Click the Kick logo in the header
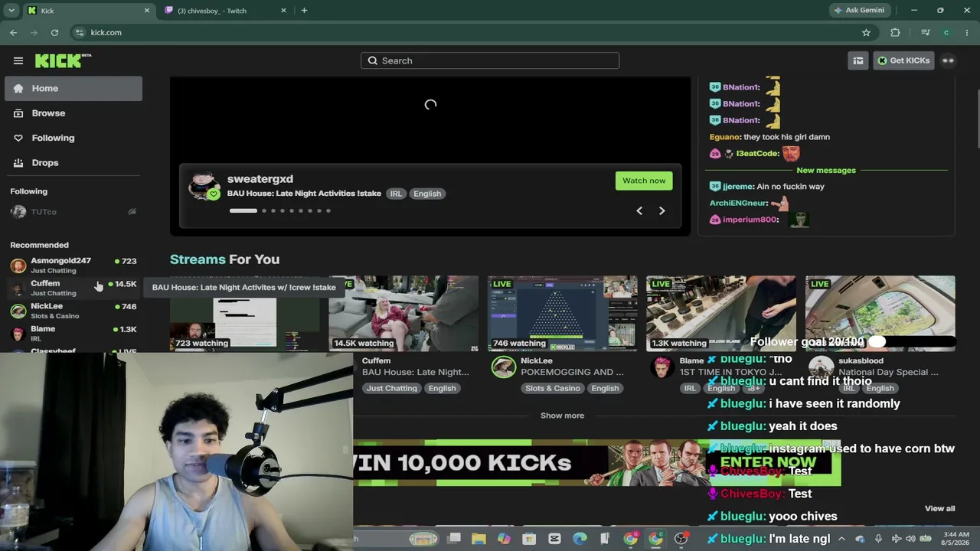Screen dimensions: 980x551 click(63, 60)
